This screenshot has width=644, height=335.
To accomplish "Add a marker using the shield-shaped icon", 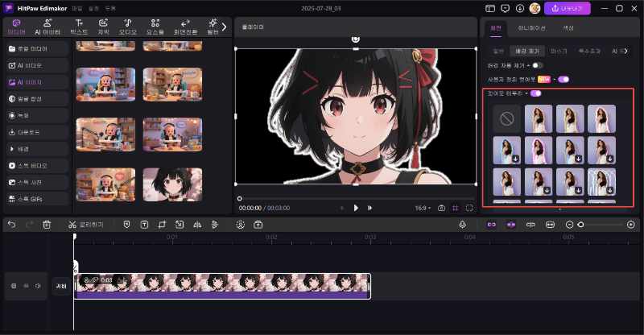I will [x=126, y=225].
